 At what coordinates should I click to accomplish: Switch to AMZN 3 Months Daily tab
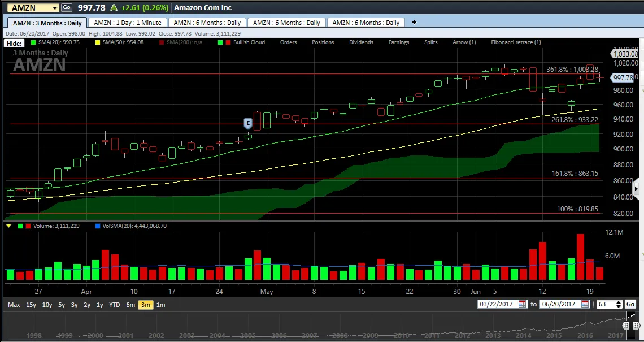click(x=47, y=23)
